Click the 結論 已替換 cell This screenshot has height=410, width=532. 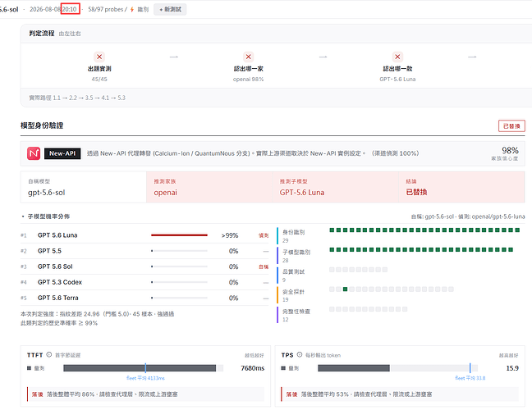pos(461,187)
